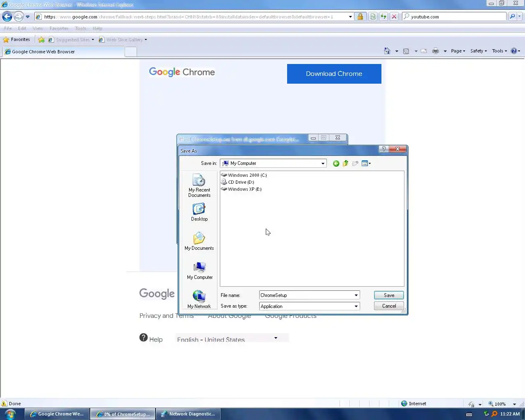Open the Edit menu

click(x=22, y=28)
